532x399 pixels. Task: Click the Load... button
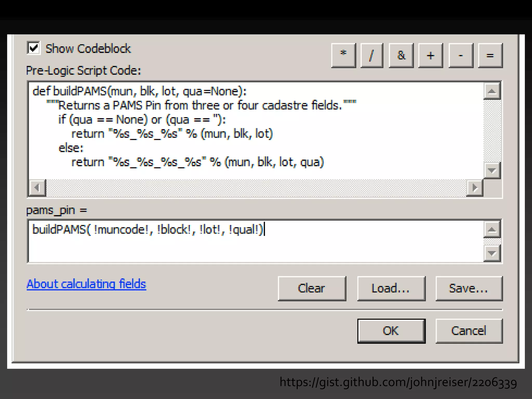[x=391, y=288]
